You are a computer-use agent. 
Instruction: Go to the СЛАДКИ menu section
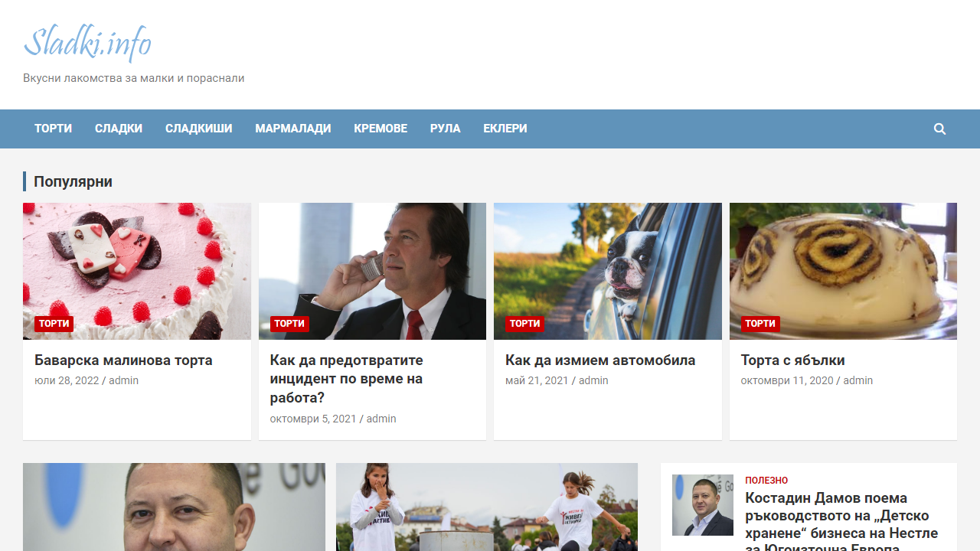(x=119, y=129)
